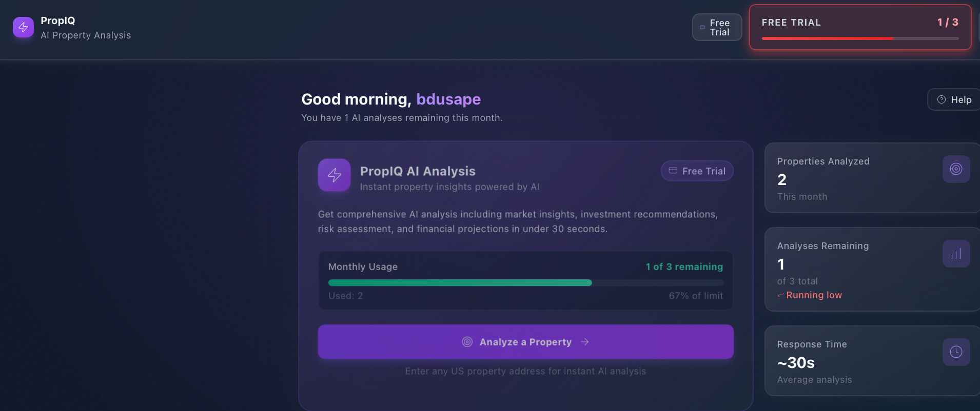Toggle the Free Trial badge on the analysis card
Screen dimensions: 980x411
tap(697, 171)
